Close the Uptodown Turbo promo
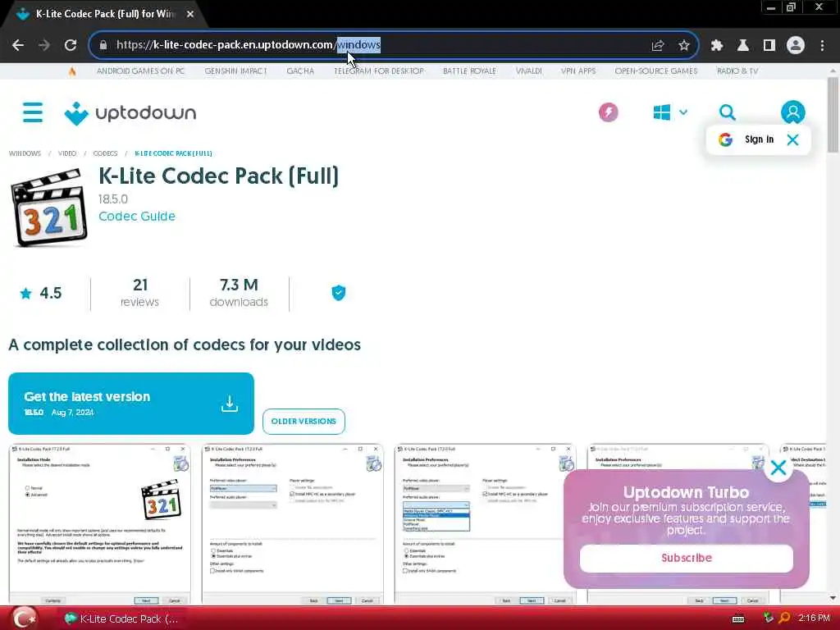 coord(778,468)
